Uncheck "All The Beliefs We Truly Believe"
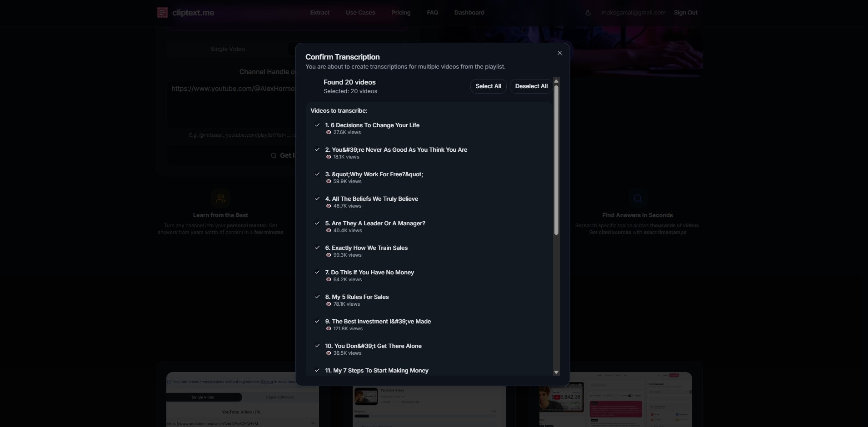868x427 pixels. point(317,199)
